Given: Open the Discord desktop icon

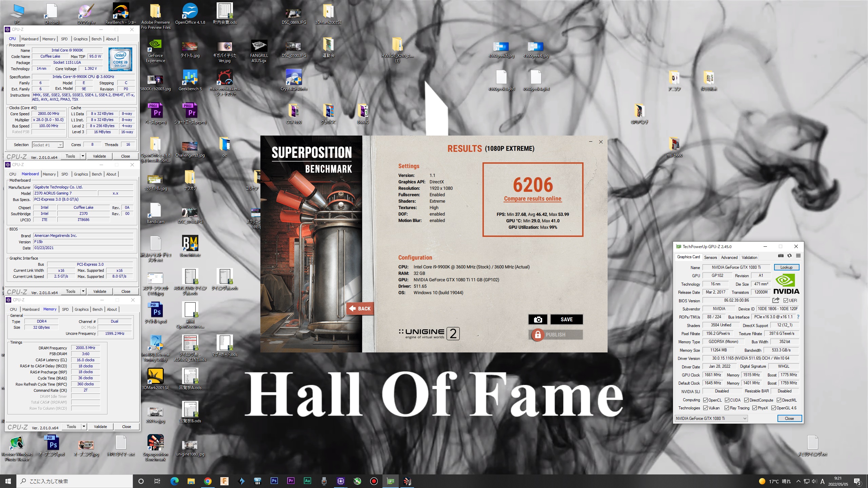Looking at the screenshot, I should [52, 14].
